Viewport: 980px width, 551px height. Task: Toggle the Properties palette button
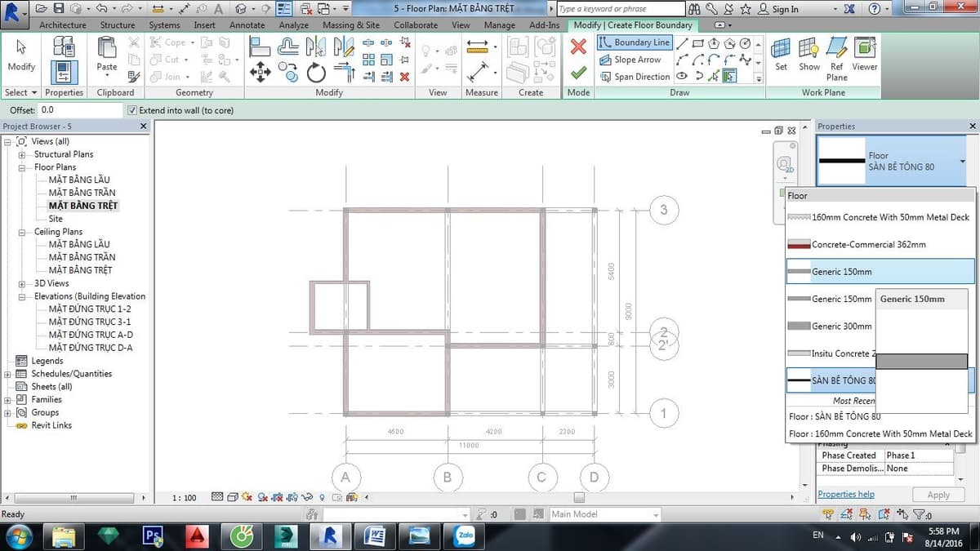(x=64, y=72)
